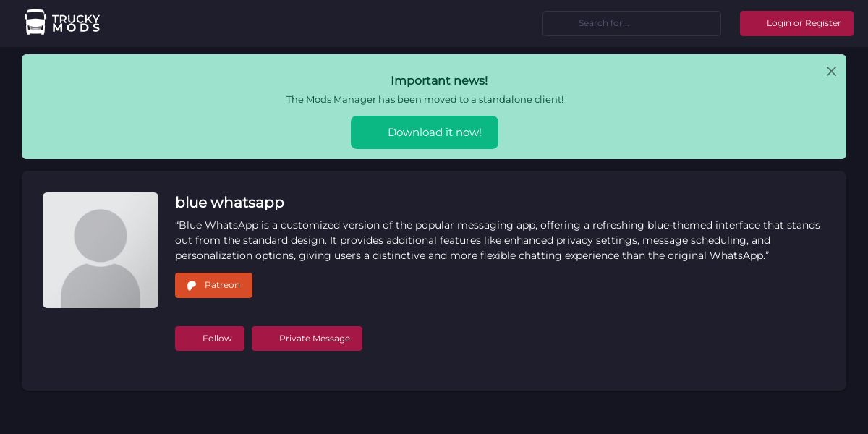Click the TRUCKY MODS wordmark text
Viewport: 868px width, 434px height.
[x=76, y=23]
